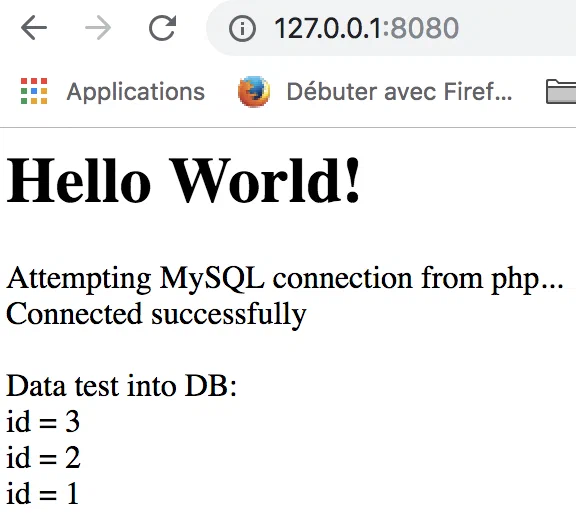Click the Applications bookmark label
The image size is (576, 518).
[136, 91]
